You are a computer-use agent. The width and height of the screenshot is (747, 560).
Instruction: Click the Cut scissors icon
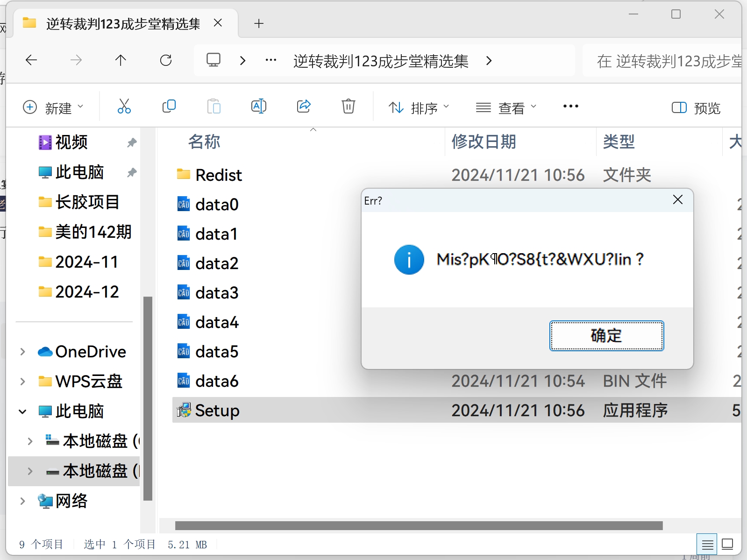[124, 107]
